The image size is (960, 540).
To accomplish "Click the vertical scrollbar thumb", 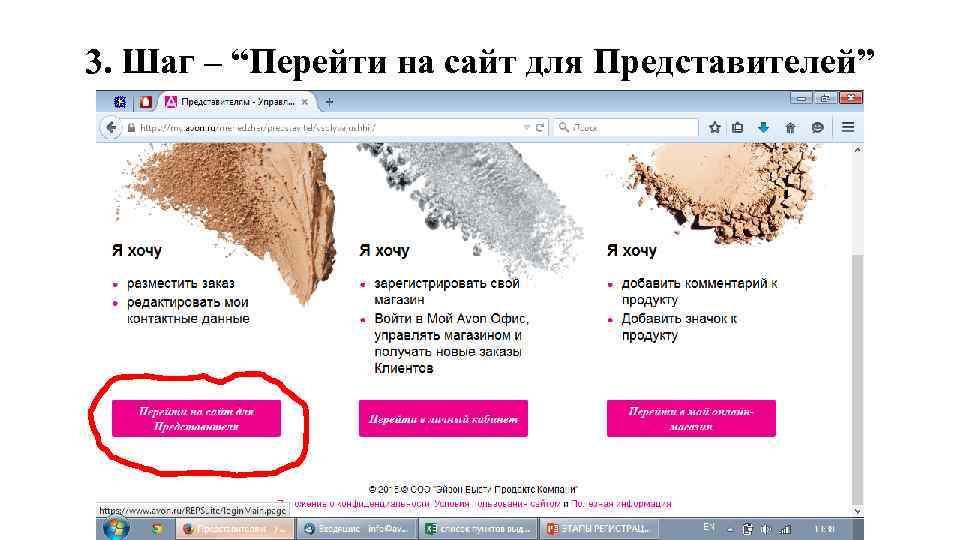I will [858, 380].
